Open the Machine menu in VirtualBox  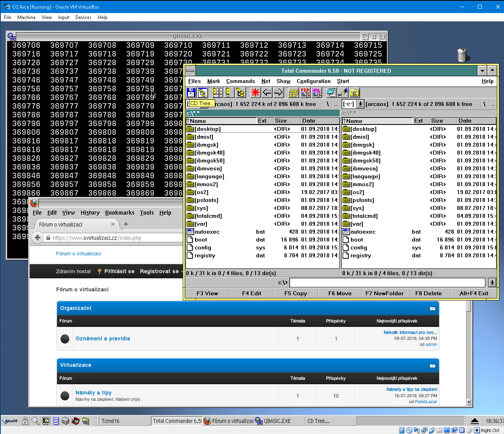pos(27,17)
